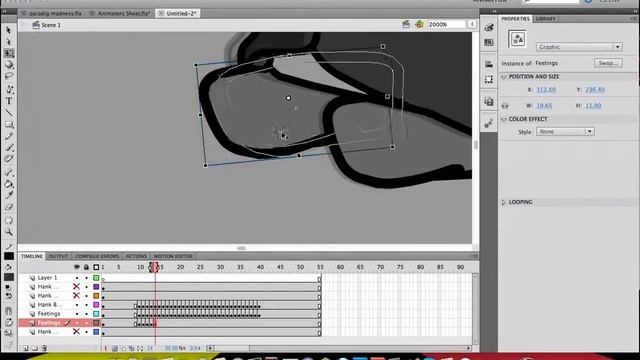The image size is (640, 360).
Task: Open the Actions tab
Action: coord(136,256)
